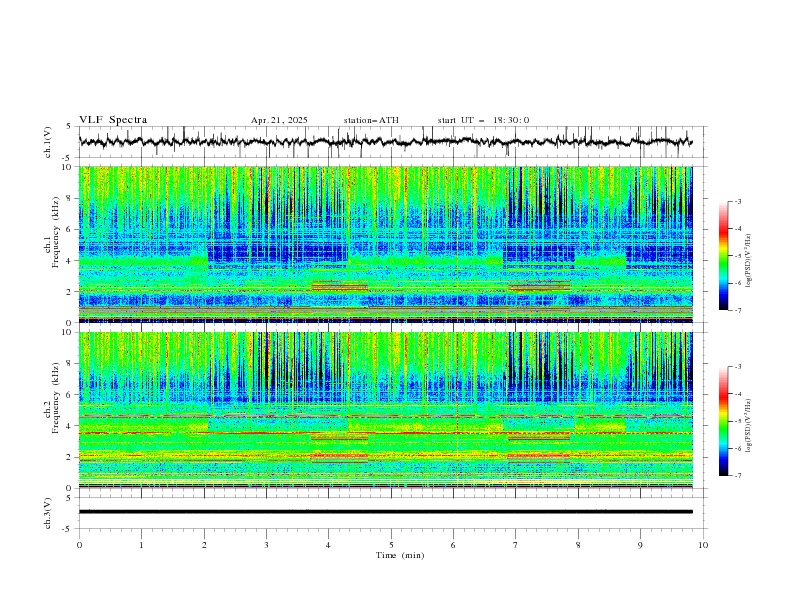792x612 pixels.
Task: Click the time axis tick label "1"
Action: [141, 545]
